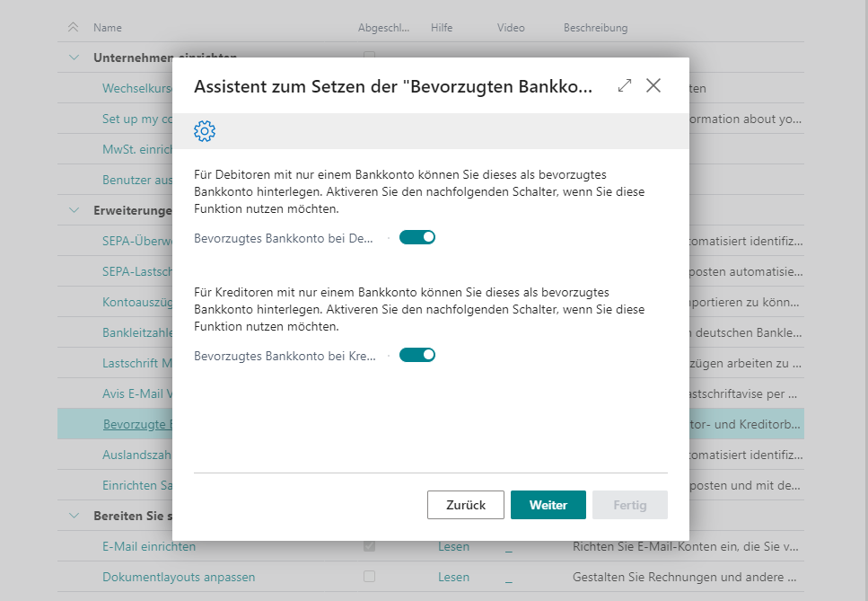Click the disabled Fertig button
868x601 pixels.
[630, 505]
